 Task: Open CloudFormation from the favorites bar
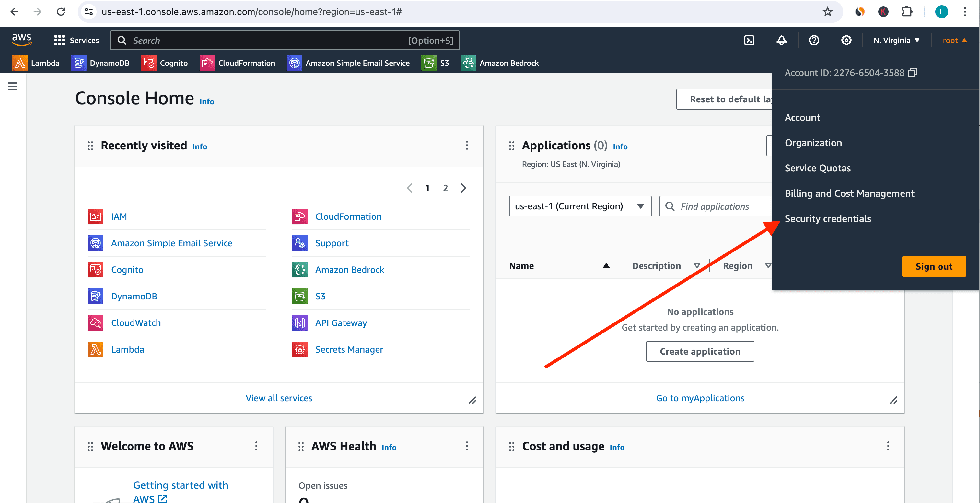click(238, 63)
